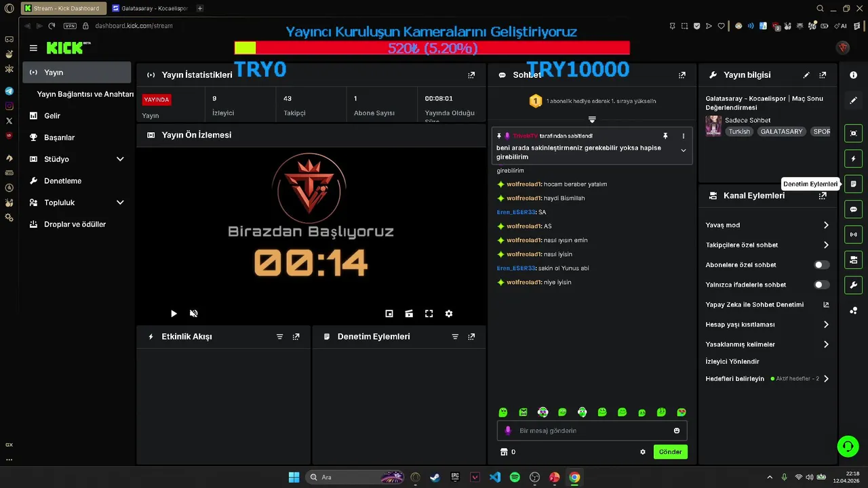Open the green support headset button
Viewport: 868px width, 488px height.
click(848, 446)
